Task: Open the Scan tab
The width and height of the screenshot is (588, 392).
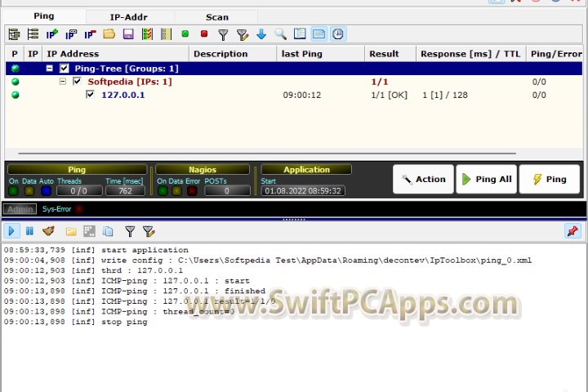Action: [x=216, y=17]
